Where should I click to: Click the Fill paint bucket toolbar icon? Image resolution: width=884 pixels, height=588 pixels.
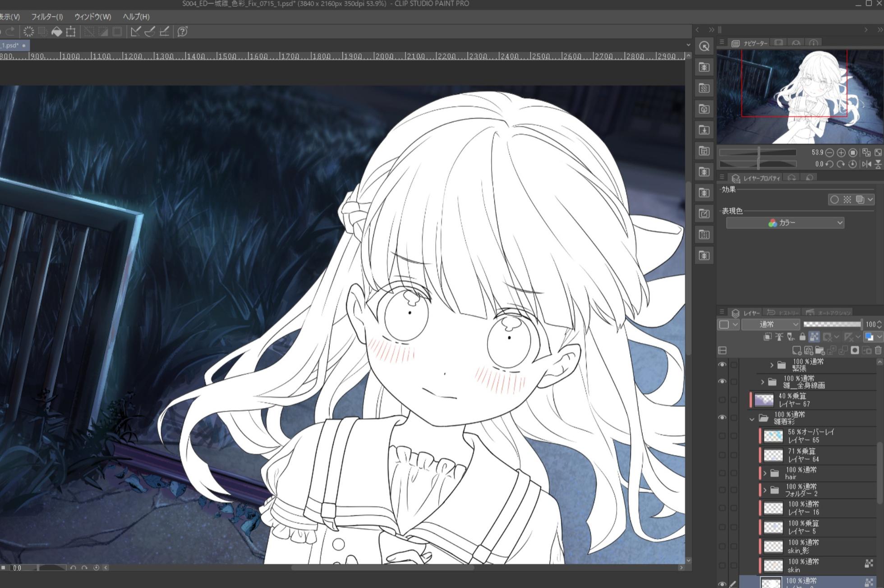(57, 32)
